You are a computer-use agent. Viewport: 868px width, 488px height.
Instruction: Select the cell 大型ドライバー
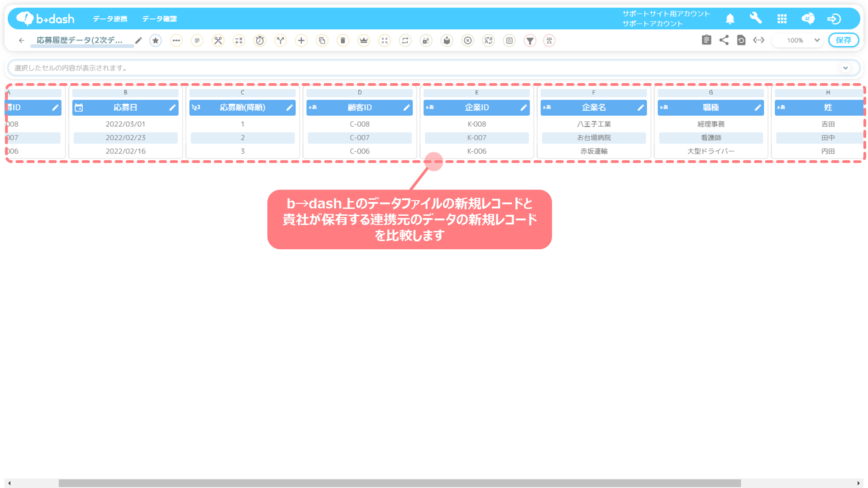pyautogui.click(x=711, y=151)
